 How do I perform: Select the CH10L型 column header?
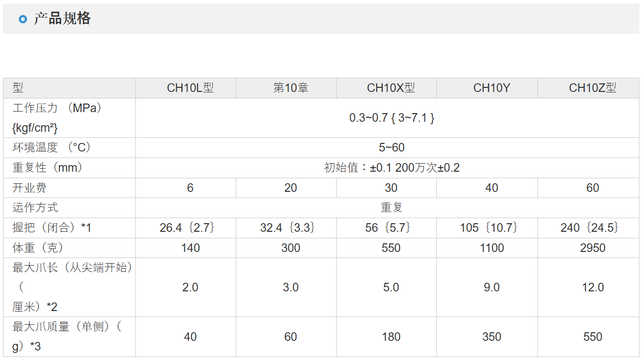(x=190, y=88)
